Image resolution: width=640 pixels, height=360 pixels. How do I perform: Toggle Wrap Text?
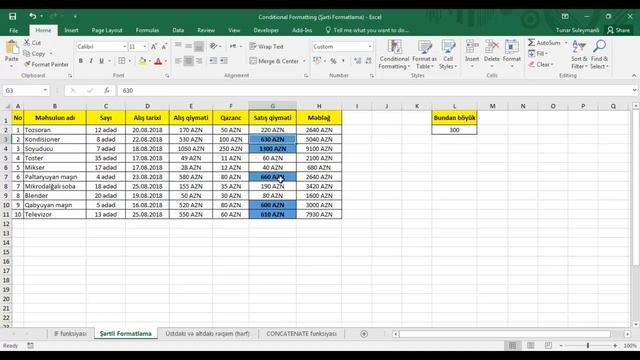[266, 47]
